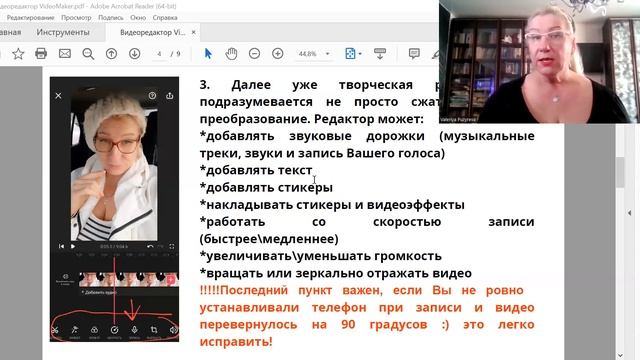Switch to the Инструменты tab
Viewport: 640px width, 360px height.
coord(63,32)
